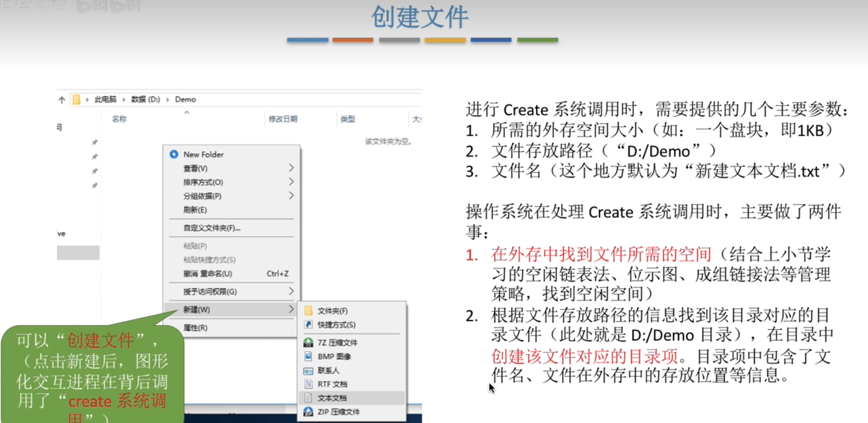The width and height of the screenshot is (868, 423).
Task: Click the RTF 文档 icon
Action: click(308, 384)
